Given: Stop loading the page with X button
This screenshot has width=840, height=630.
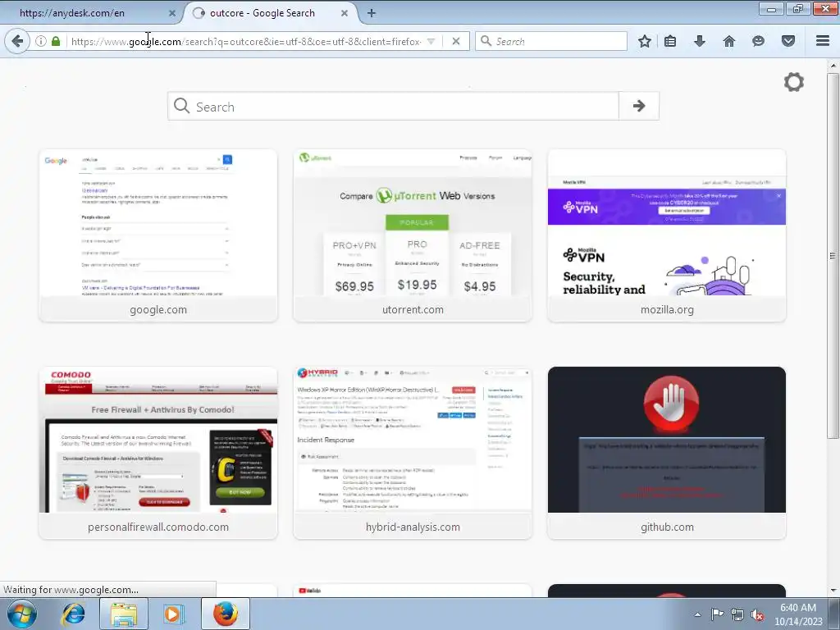Looking at the screenshot, I should tap(456, 41).
